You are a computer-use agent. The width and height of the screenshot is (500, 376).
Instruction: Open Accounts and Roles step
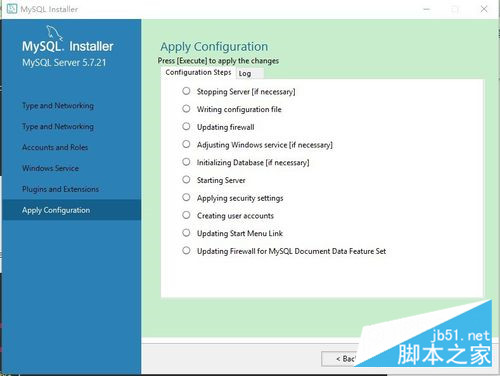point(55,147)
